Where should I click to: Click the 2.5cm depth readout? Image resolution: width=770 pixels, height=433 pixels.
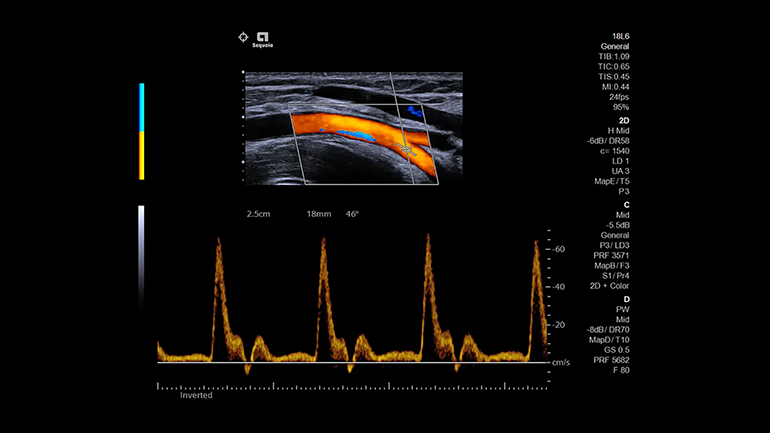(x=259, y=214)
